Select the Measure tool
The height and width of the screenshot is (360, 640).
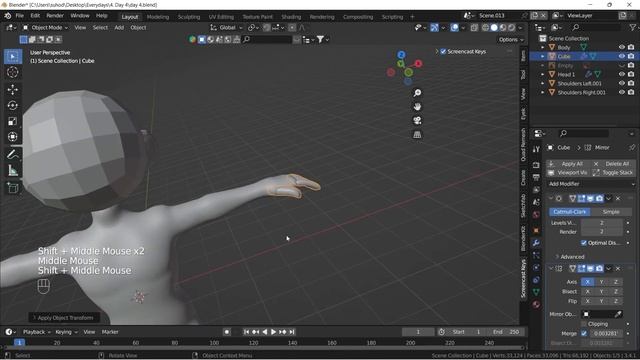pyautogui.click(x=13, y=170)
